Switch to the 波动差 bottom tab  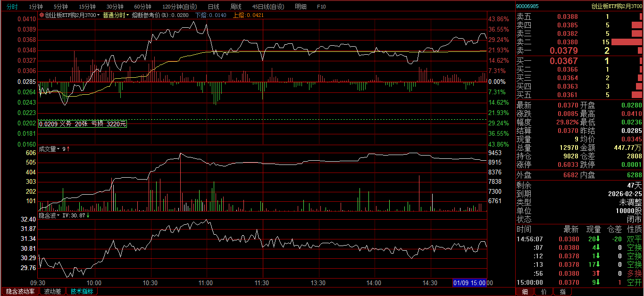pos(53,291)
